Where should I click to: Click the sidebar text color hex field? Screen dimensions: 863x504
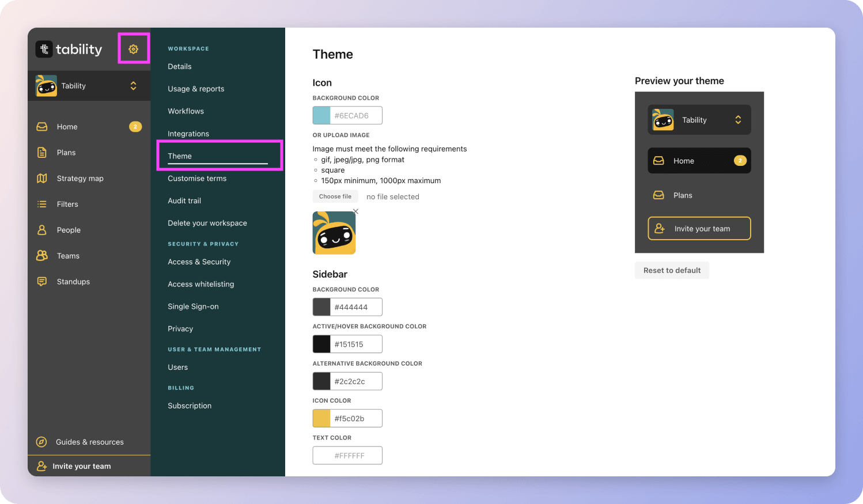[355, 456]
